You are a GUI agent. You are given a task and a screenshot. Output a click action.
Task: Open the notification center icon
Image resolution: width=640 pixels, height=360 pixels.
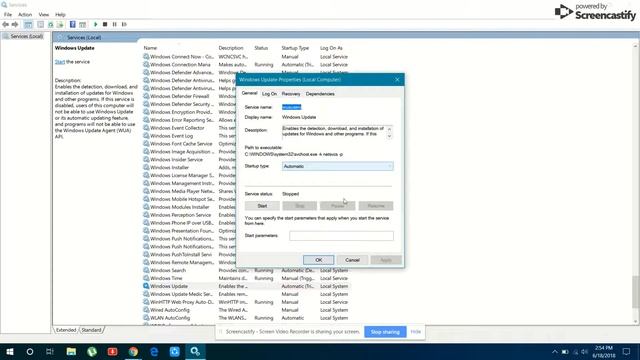(x=627, y=351)
